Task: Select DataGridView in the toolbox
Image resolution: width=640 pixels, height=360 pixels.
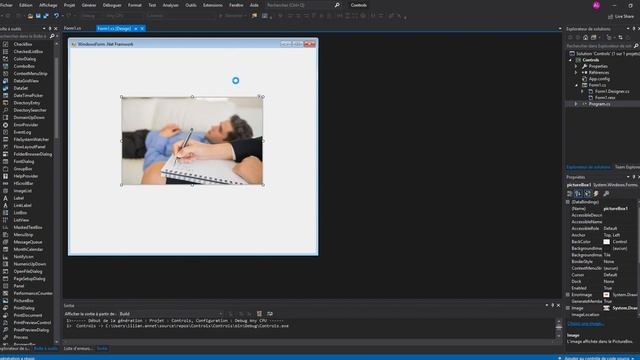Action: (26, 81)
